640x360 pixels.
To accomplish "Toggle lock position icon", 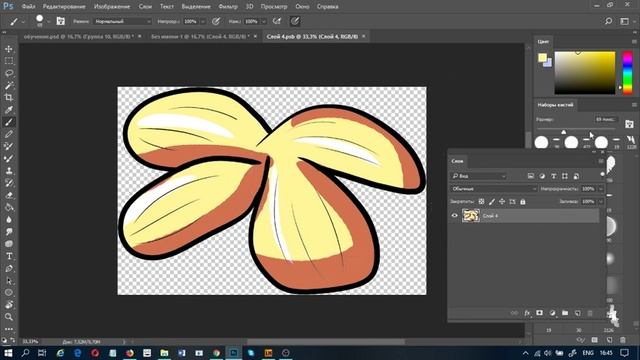I will coord(502,202).
